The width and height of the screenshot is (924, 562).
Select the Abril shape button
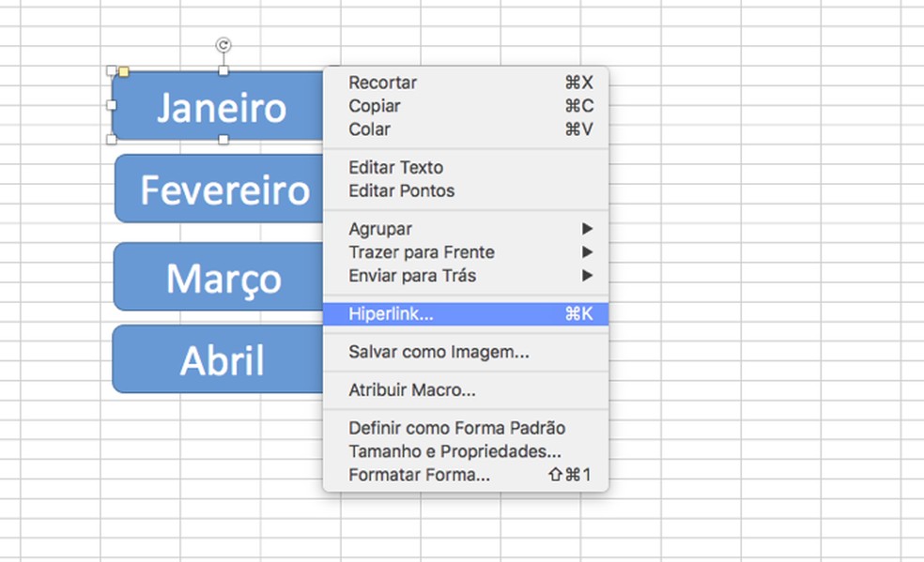point(221,359)
